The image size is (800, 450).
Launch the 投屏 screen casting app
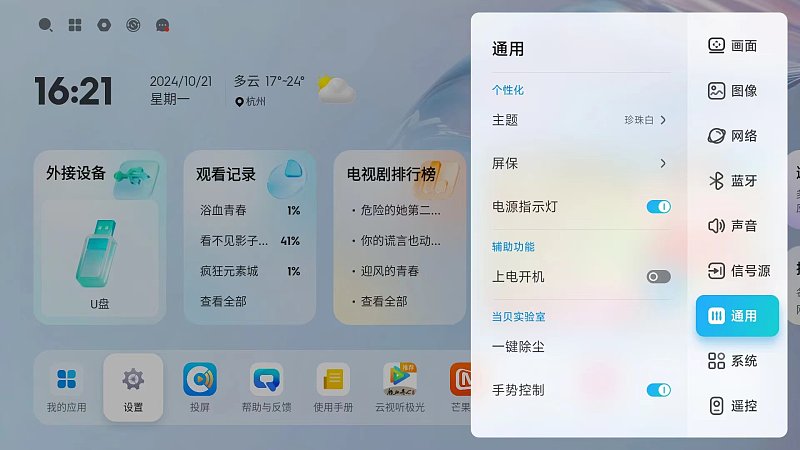[x=199, y=379]
